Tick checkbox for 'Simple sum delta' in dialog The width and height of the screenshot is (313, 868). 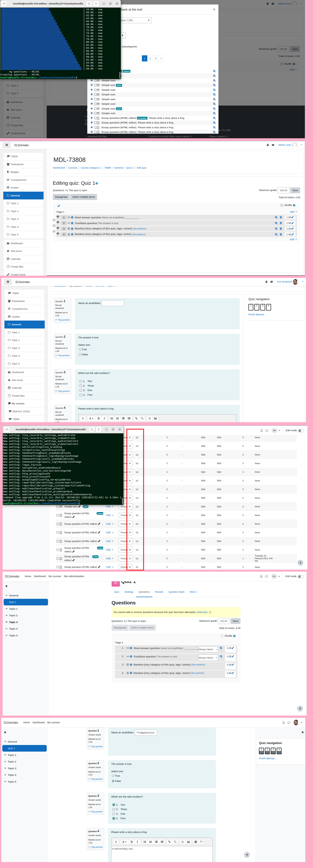pos(95,85)
